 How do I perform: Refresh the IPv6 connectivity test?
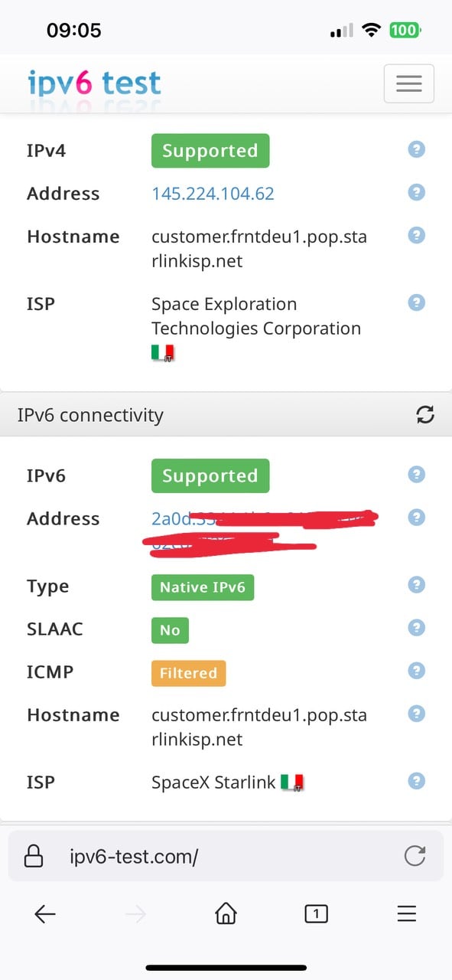coord(425,415)
